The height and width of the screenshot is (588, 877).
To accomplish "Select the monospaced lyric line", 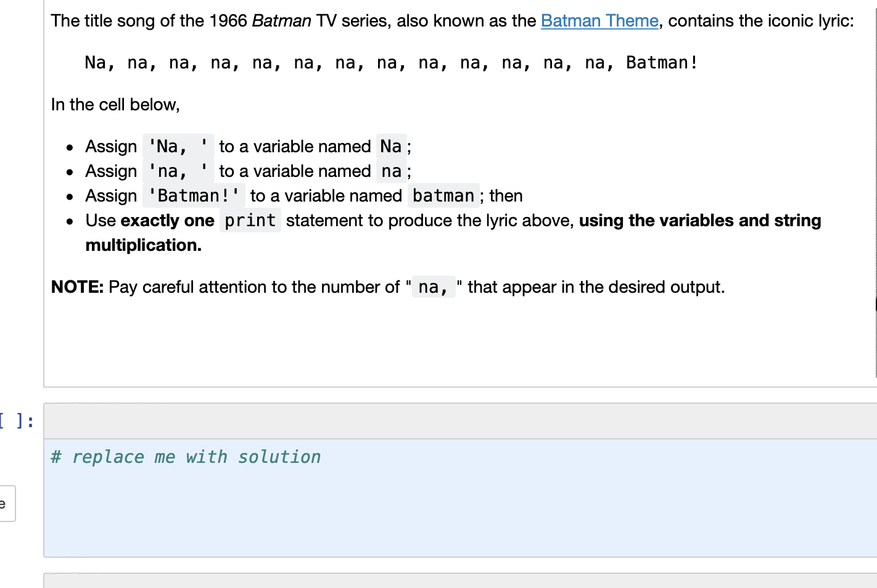I will [390, 62].
